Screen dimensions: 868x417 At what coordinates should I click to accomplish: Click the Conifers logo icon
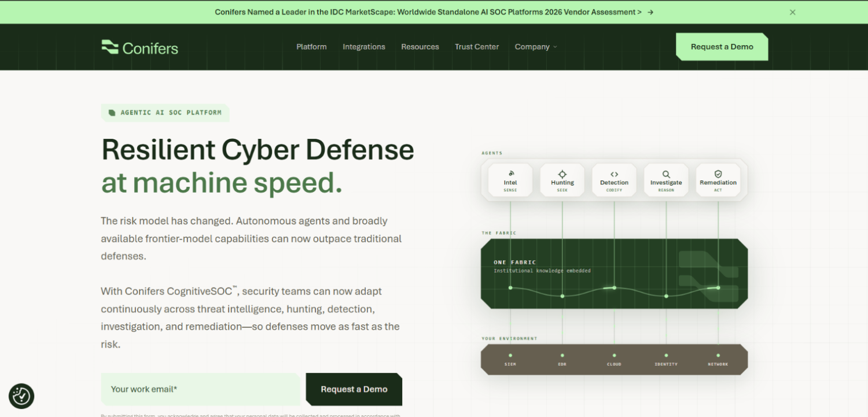[110, 47]
